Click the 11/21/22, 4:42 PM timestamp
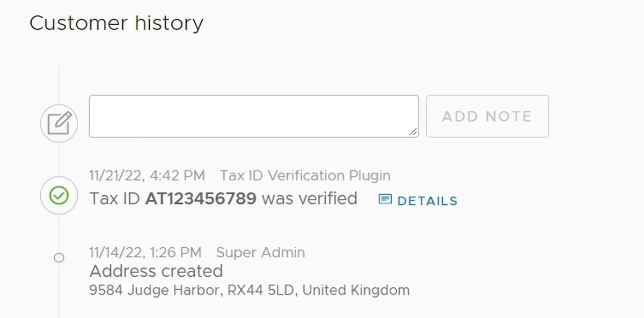644x318 pixels. tap(147, 175)
